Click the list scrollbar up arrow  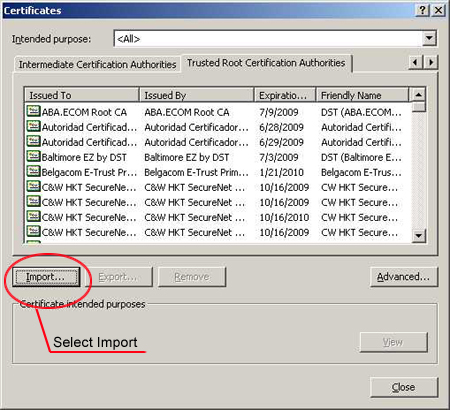(418, 95)
